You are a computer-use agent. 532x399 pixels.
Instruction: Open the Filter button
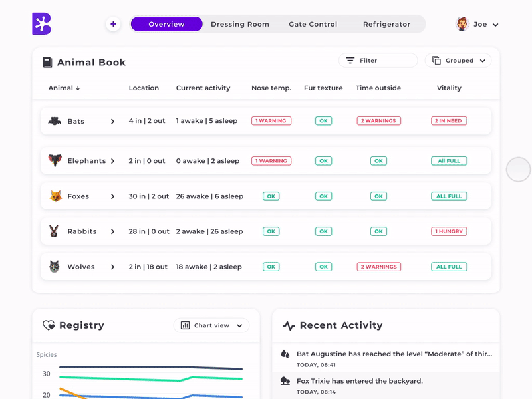tap(377, 61)
